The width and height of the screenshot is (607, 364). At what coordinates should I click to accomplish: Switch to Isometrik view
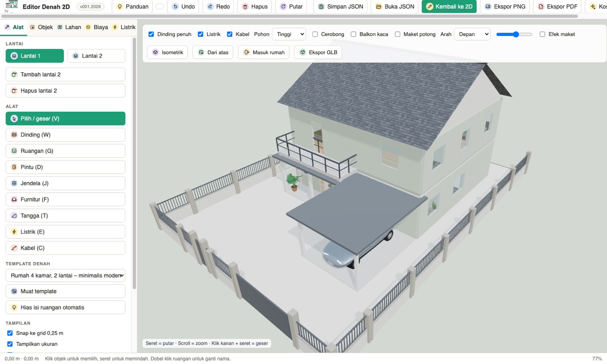167,52
